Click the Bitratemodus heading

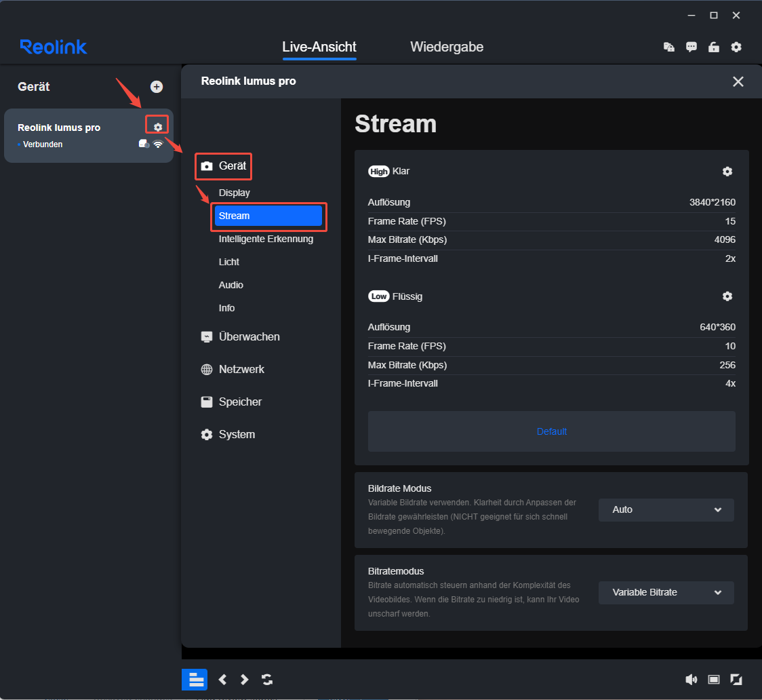396,571
